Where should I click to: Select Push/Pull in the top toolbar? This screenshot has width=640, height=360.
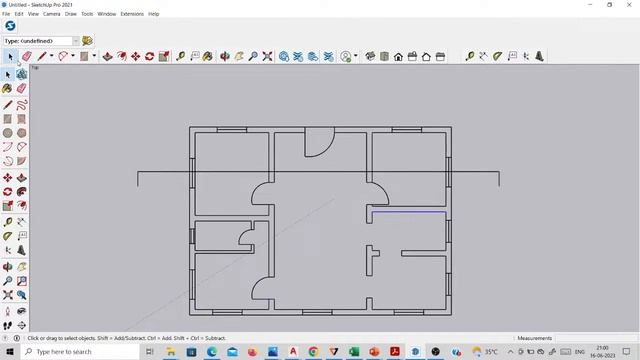click(x=107, y=56)
